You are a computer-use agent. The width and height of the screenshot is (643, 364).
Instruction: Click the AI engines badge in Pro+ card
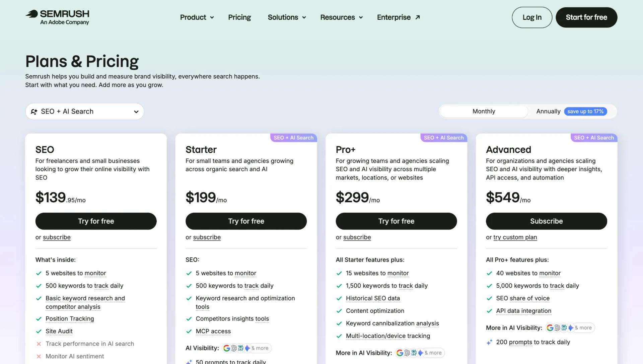[x=420, y=353]
